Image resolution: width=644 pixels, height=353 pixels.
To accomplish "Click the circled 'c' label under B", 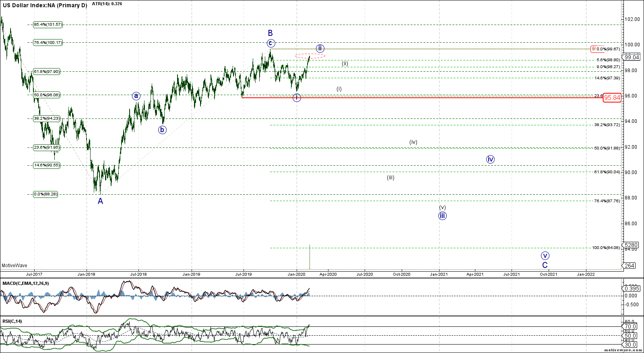I will [270, 43].
